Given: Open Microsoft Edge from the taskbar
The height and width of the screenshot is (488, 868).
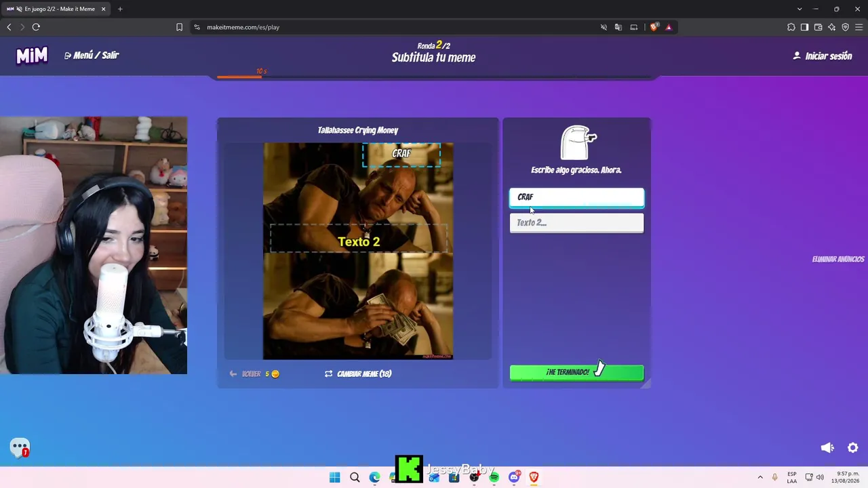Looking at the screenshot, I should click(x=374, y=477).
